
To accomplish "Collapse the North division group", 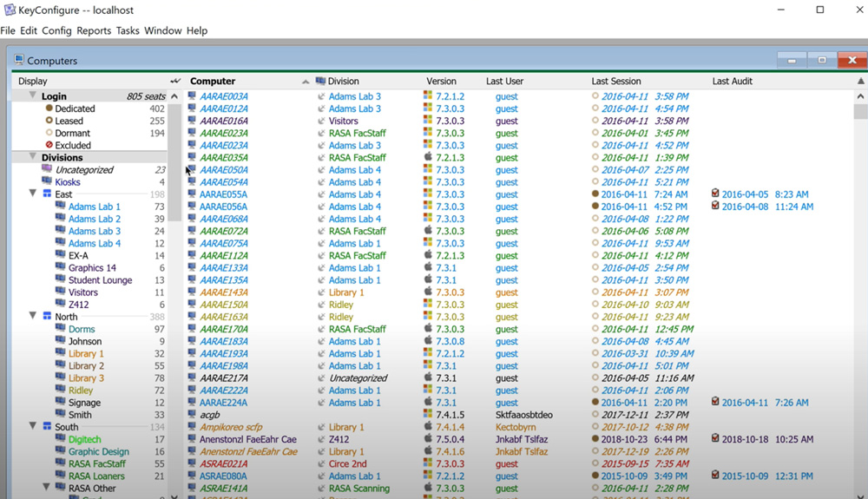I will click(33, 316).
